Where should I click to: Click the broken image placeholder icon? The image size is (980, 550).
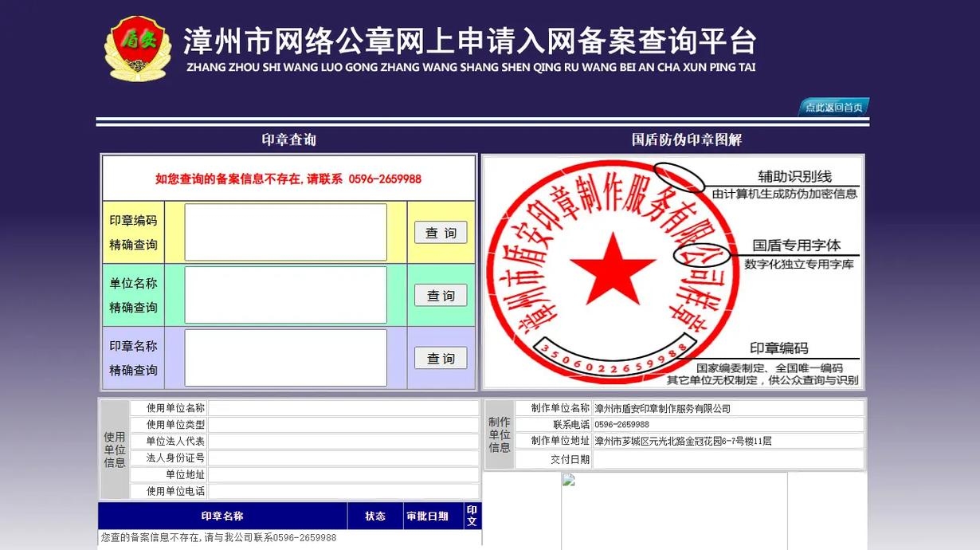[x=569, y=480]
